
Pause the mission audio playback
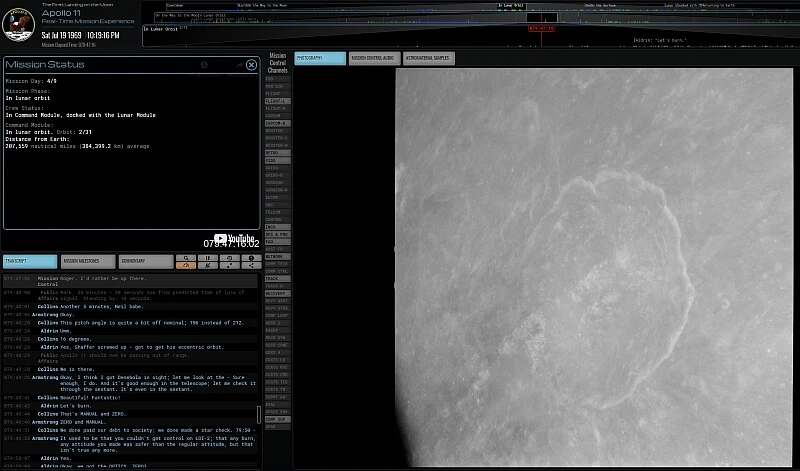click(208, 257)
